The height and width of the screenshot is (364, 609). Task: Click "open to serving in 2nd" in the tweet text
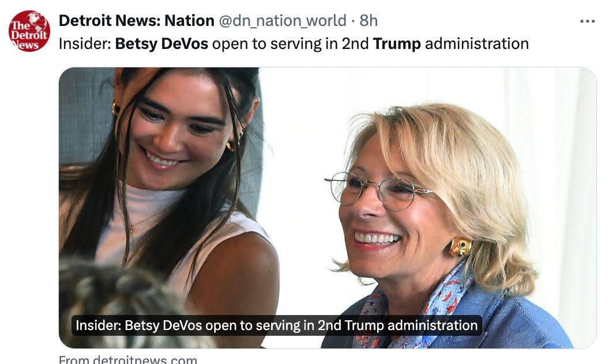click(x=290, y=44)
